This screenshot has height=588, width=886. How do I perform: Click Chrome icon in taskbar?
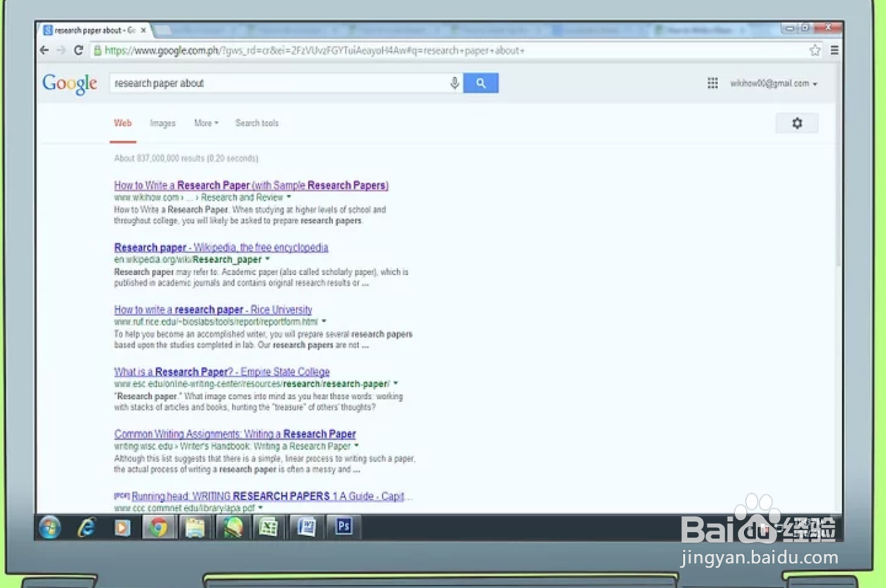click(x=159, y=527)
